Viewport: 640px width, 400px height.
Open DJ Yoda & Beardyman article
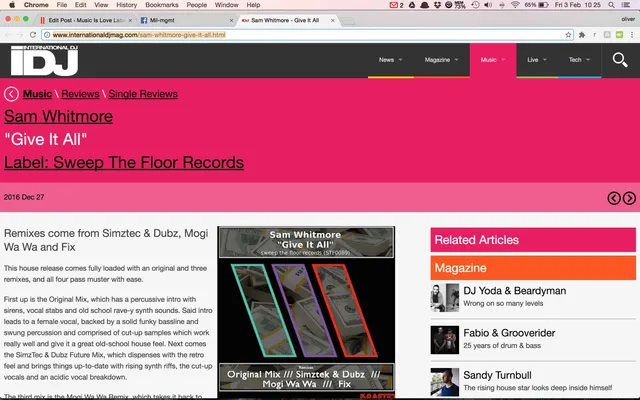point(514,291)
